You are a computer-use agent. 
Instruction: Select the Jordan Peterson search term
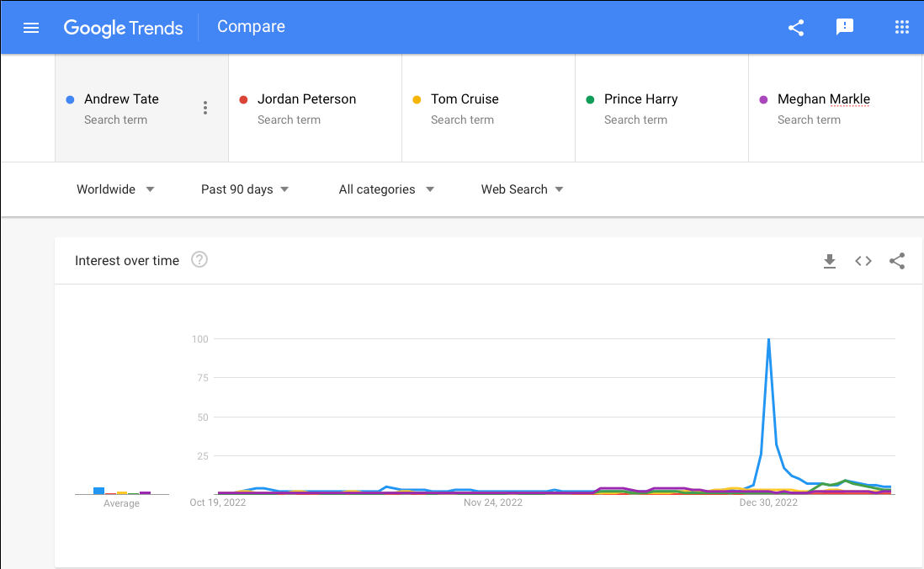(306, 99)
